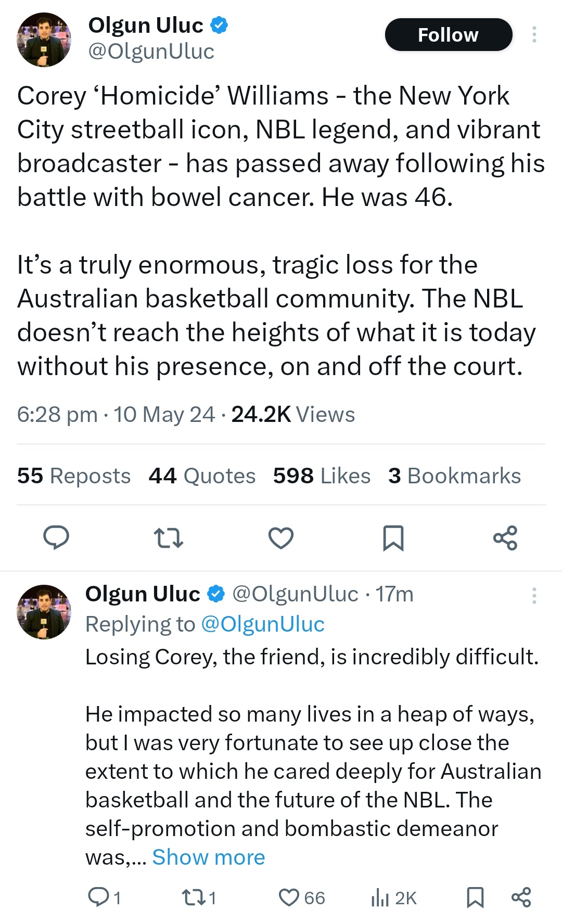Image resolution: width=562 pixels, height=924 pixels.
Task: Bookmark the reply tweet
Action: (475, 897)
